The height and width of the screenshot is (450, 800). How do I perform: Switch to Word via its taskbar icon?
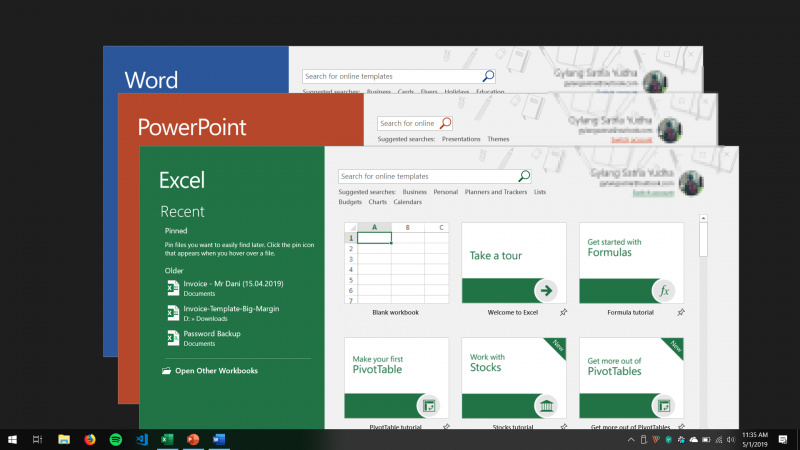point(219,439)
